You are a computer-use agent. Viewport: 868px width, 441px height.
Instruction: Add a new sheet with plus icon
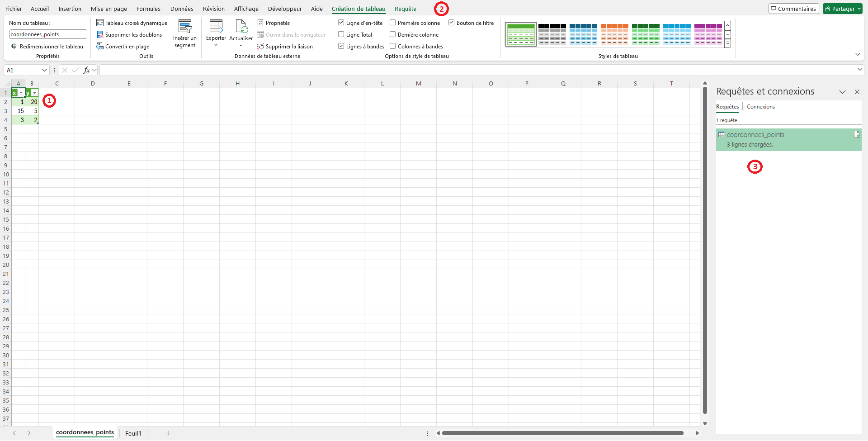coord(169,433)
